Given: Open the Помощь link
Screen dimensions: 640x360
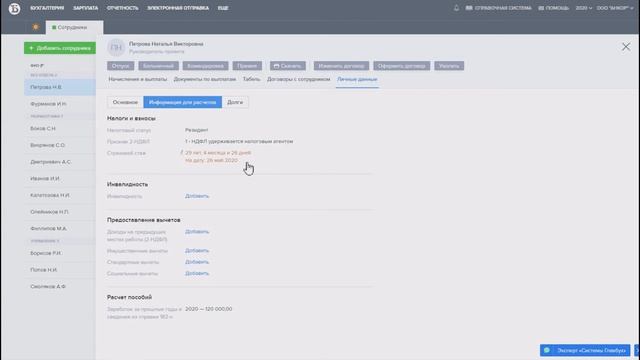Looking at the screenshot, I should (x=553, y=8).
